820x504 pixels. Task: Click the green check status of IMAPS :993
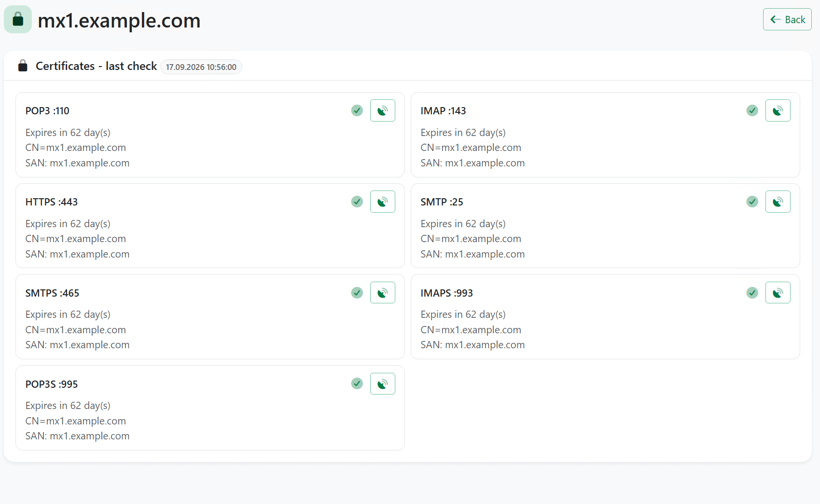(x=752, y=293)
